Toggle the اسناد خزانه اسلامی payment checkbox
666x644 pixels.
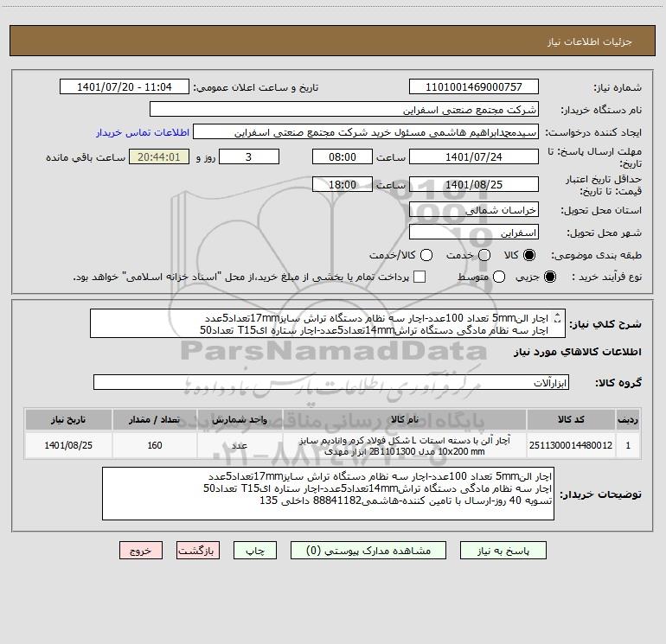coord(419,277)
